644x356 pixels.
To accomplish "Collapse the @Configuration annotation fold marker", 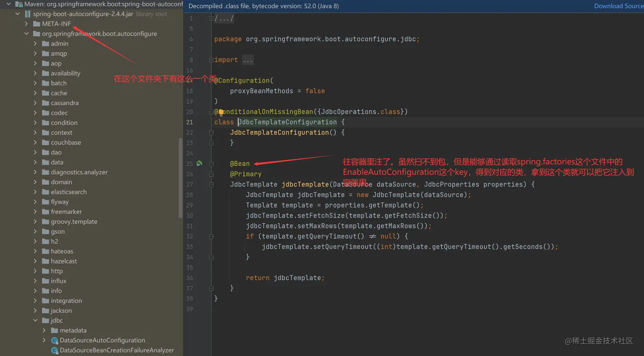I will coord(211,81).
